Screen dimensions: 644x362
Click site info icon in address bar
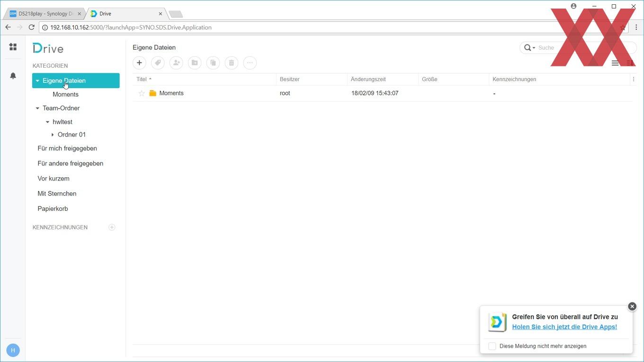point(45,27)
